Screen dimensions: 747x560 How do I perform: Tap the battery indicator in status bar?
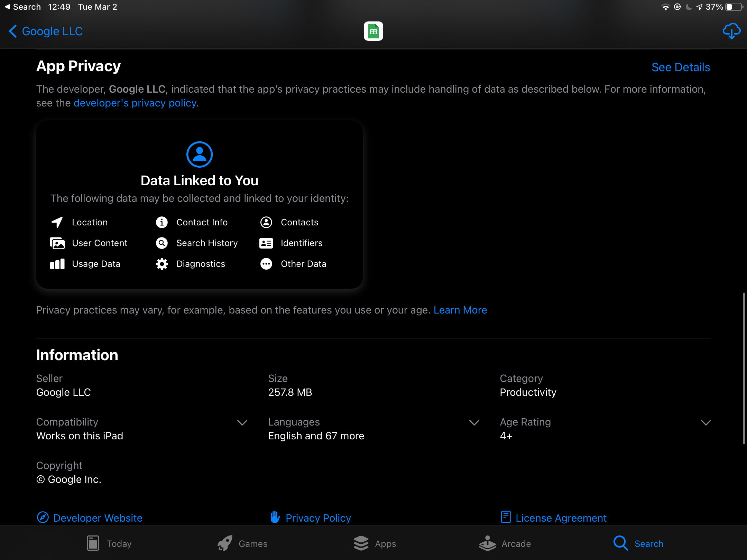[734, 7]
